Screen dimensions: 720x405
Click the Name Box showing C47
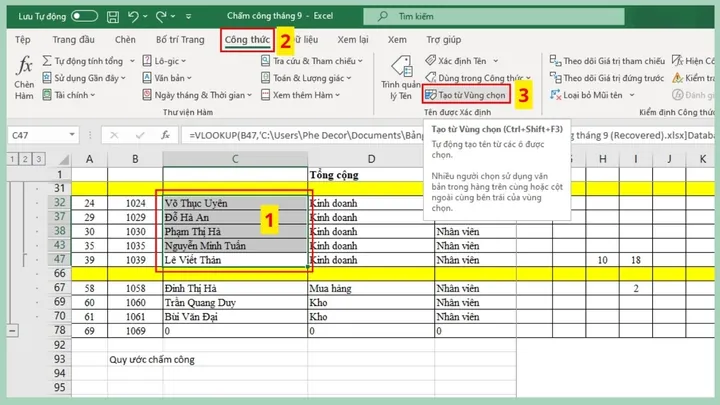point(38,135)
